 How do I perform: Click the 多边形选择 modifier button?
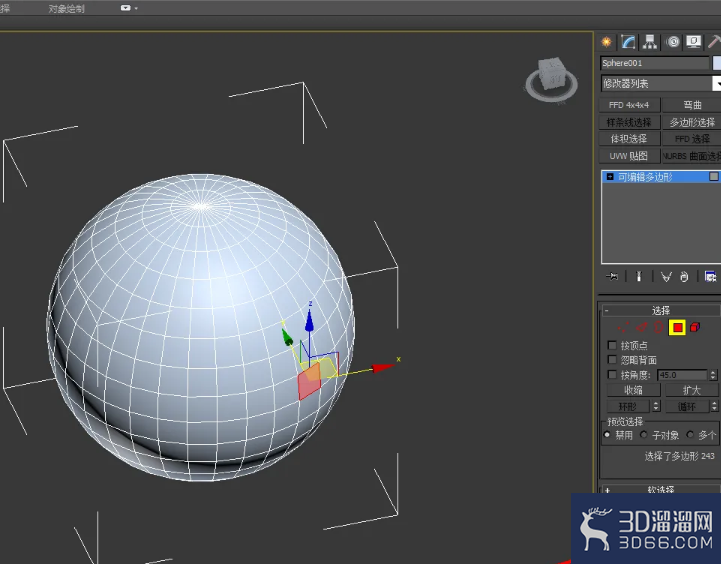pyautogui.click(x=692, y=122)
